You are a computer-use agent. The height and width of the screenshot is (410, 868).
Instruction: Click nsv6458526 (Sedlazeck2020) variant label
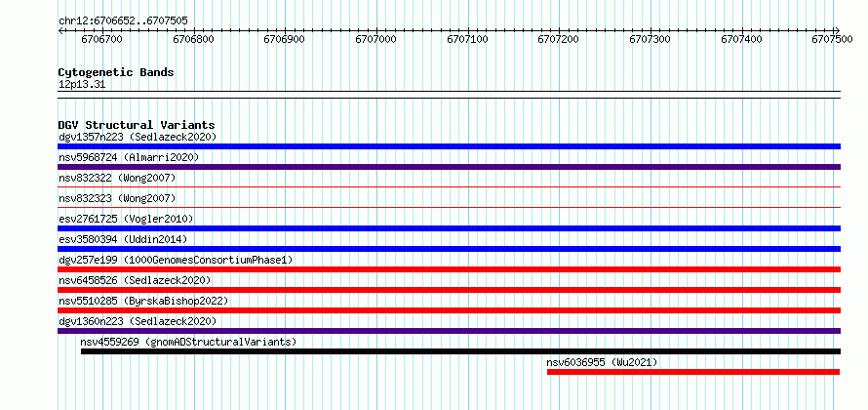[135, 280]
